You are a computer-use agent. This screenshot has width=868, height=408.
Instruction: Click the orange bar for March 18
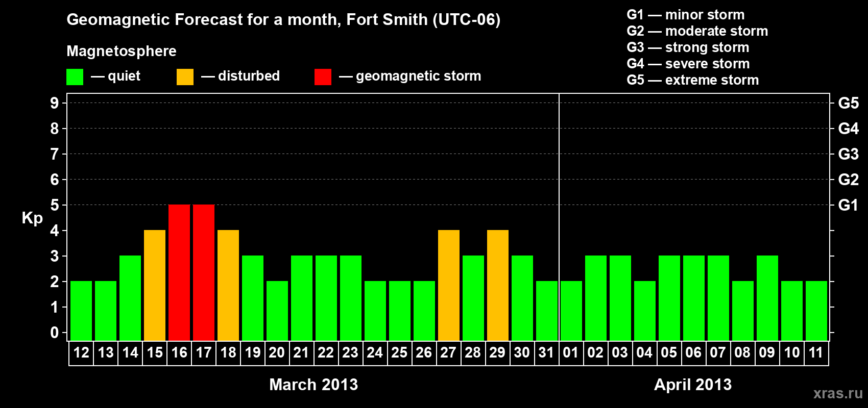pyautogui.click(x=228, y=285)
